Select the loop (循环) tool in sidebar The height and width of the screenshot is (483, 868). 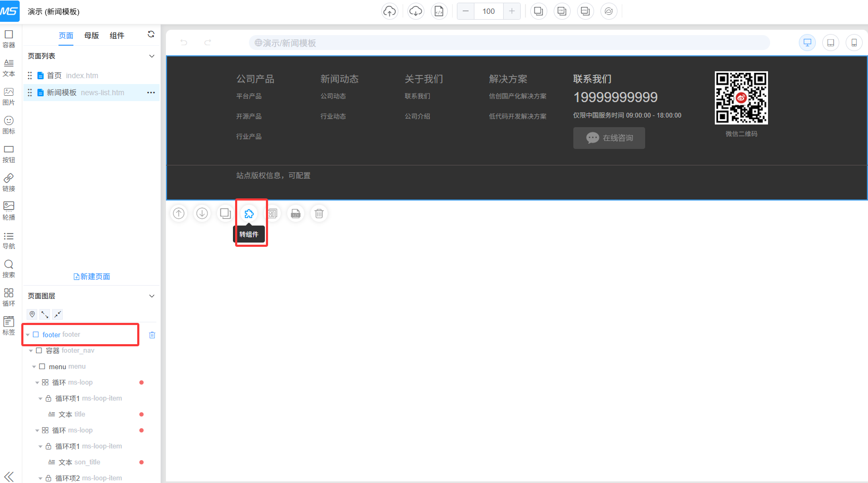[x=9, y=297]
